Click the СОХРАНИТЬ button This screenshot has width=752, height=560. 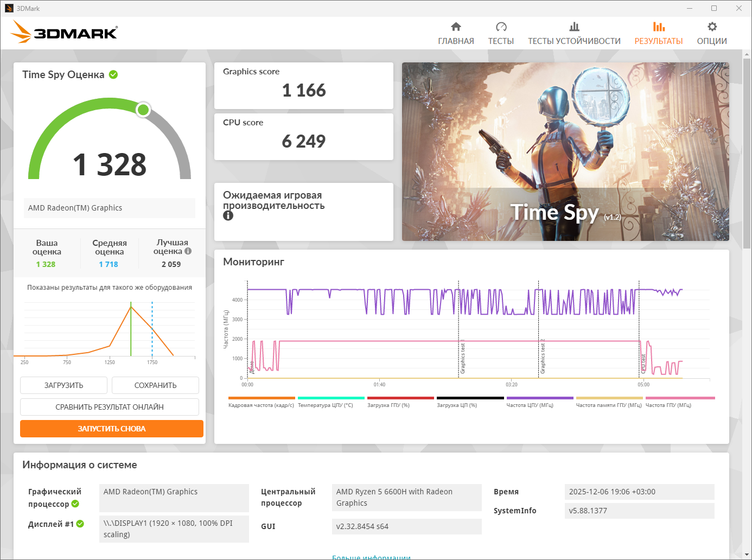pyautogui.click(x=155, y=385)
